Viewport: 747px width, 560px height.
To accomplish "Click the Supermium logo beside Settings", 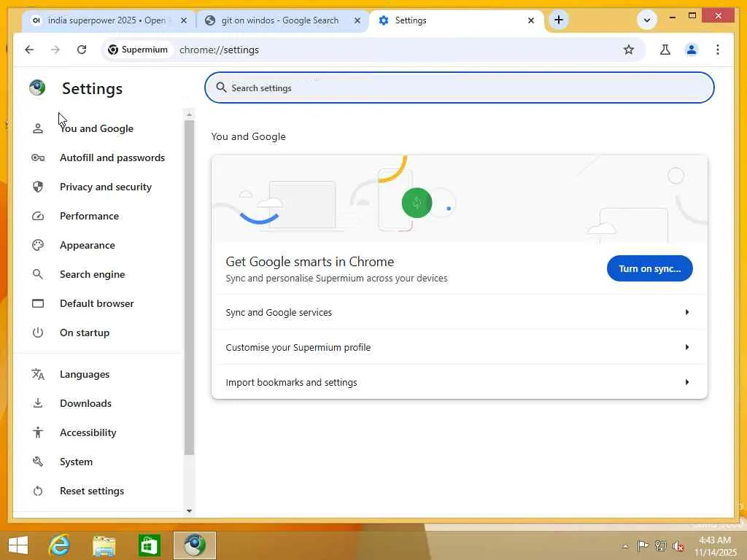I will coord(37,87).
